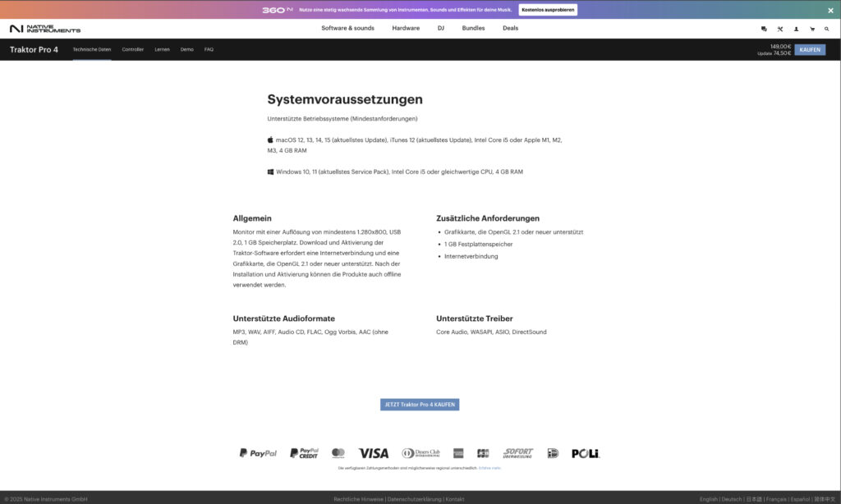This screenshot has width=841, height=504.
Task: Open the Bundles menu
Action: 473,28
